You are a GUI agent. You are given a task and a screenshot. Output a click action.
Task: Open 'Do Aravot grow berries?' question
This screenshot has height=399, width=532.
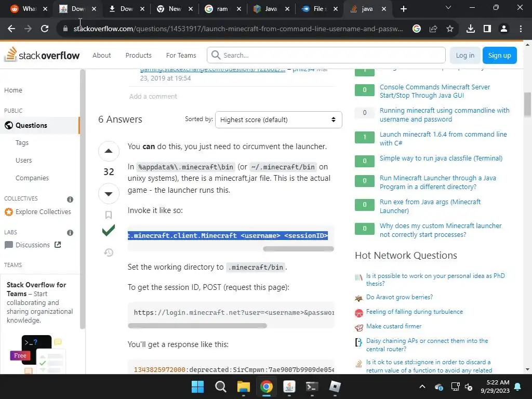[x=400, y=297]
